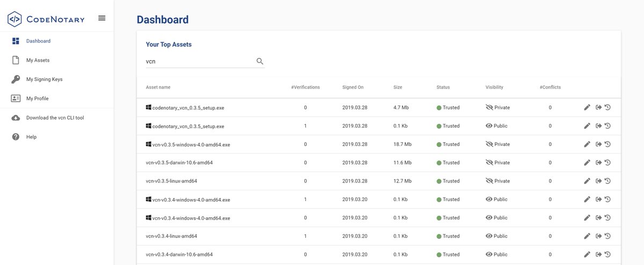Sort by Visibility column header

(494, 87)
